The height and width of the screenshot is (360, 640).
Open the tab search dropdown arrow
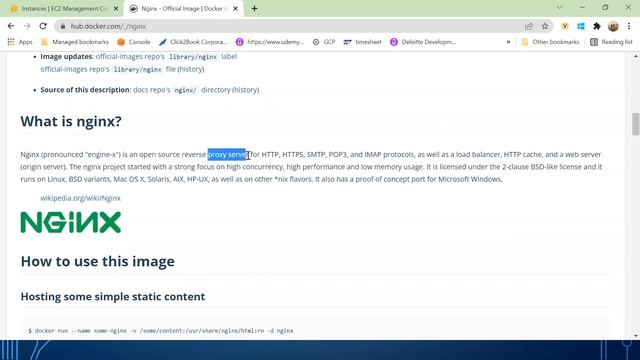[560, 7]
